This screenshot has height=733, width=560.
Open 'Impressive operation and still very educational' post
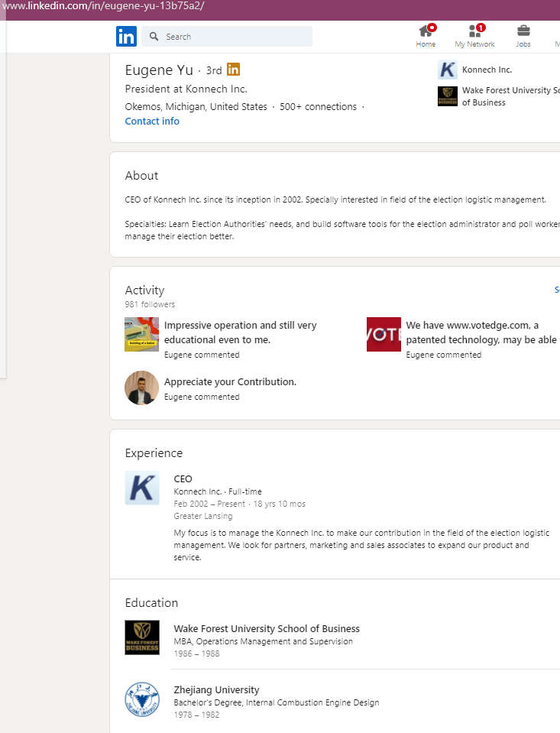click(x=240, y=332)
